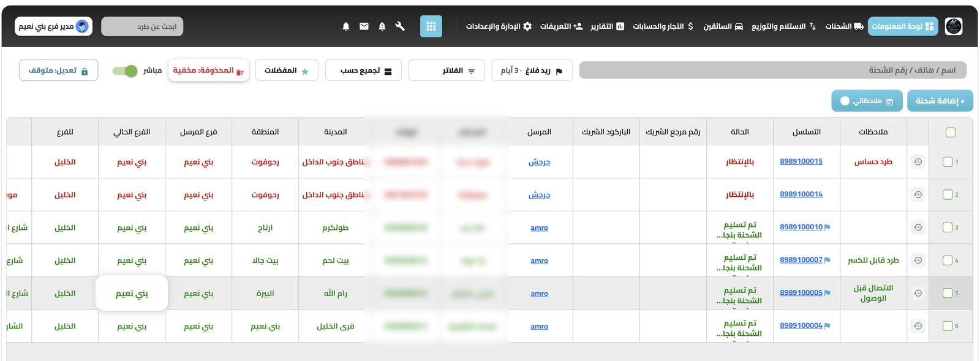Open history for shipment 8989100010

coord(918,227)
